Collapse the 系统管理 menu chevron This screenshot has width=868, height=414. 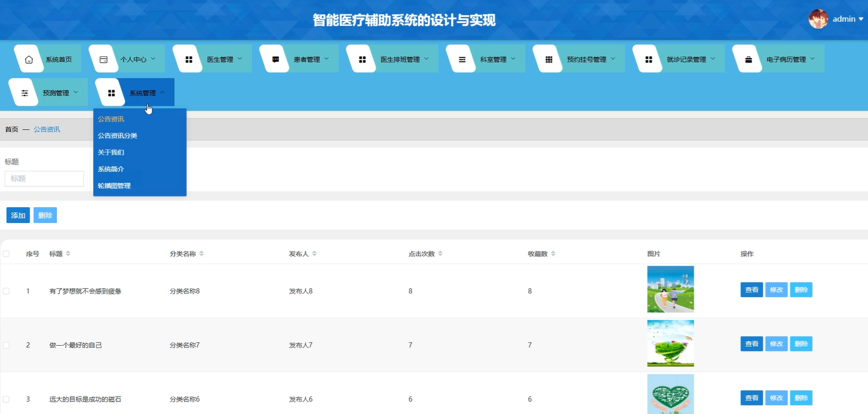(x=163, y=92)
